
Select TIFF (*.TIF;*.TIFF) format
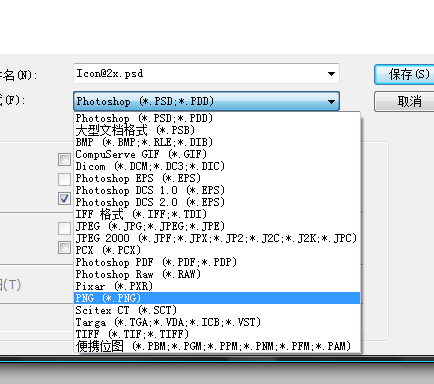[217, 334]
